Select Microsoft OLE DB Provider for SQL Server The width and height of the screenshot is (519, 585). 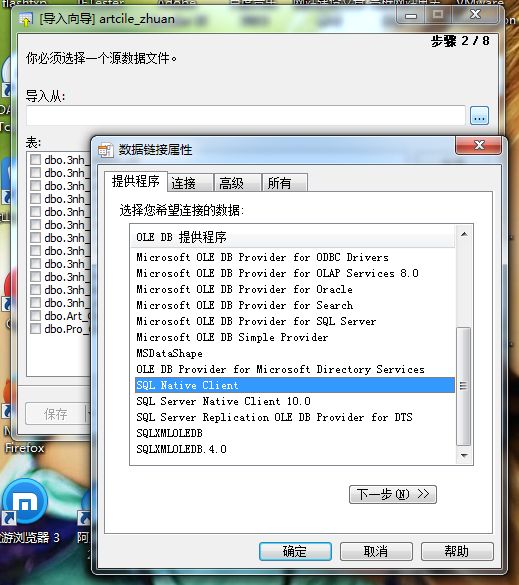(256, 322)
